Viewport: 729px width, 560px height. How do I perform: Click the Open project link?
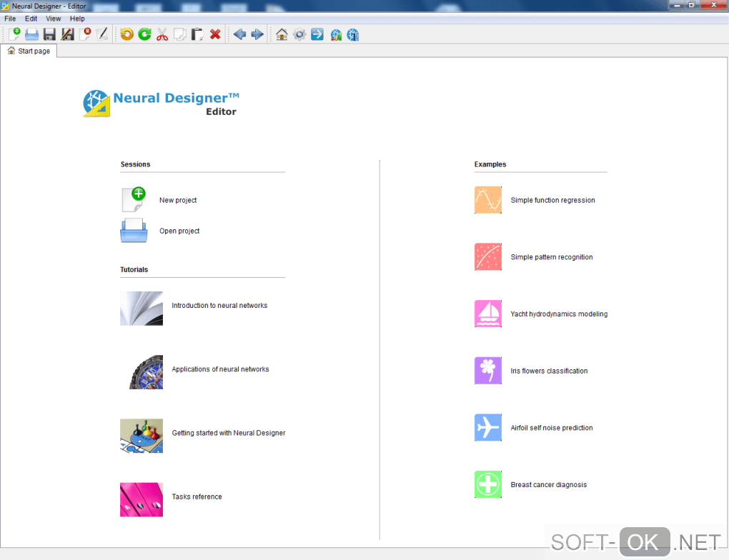(x=179, y=231)
